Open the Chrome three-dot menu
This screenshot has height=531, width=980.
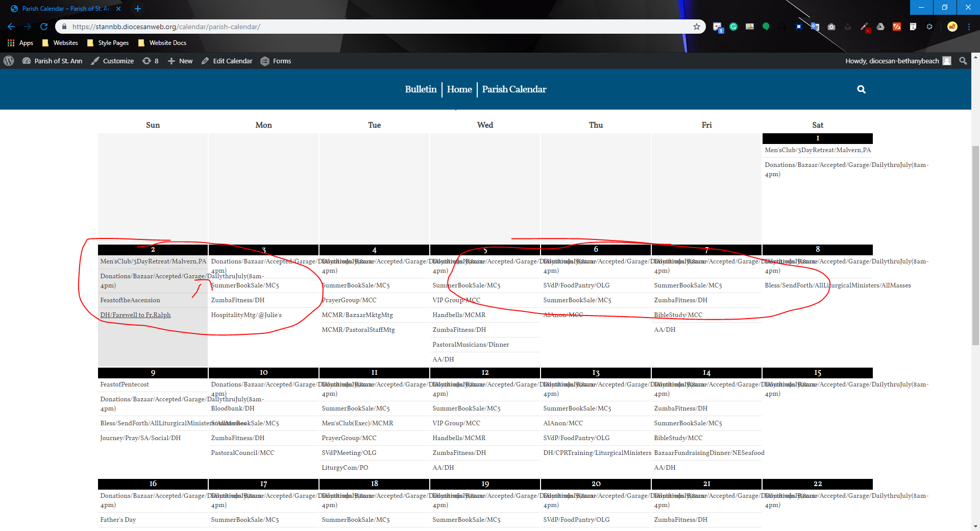point(969,27)
